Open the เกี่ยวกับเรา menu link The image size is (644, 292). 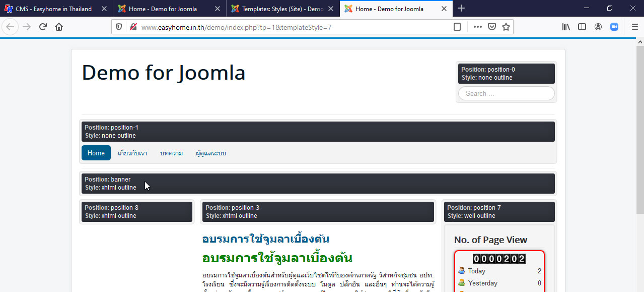132,153
